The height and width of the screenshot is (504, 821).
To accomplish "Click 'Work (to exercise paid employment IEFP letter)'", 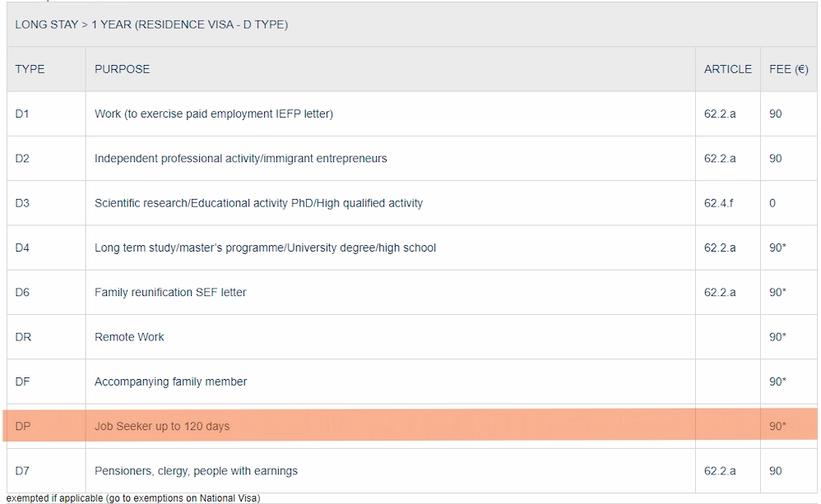I will pos(214,113).
